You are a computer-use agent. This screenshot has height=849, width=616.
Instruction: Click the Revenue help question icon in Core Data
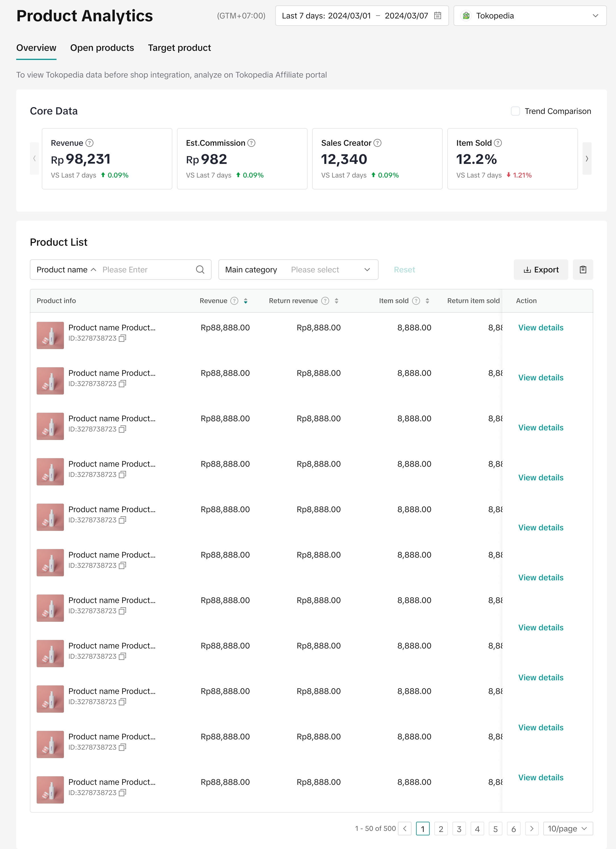click(89, 143)
